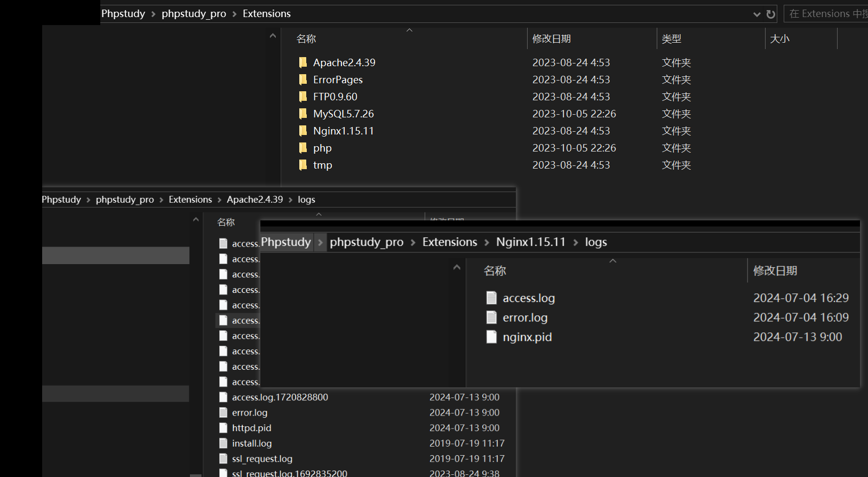Click the search box in Extensions window
The image size is (868, 477).
pos(826,14)
